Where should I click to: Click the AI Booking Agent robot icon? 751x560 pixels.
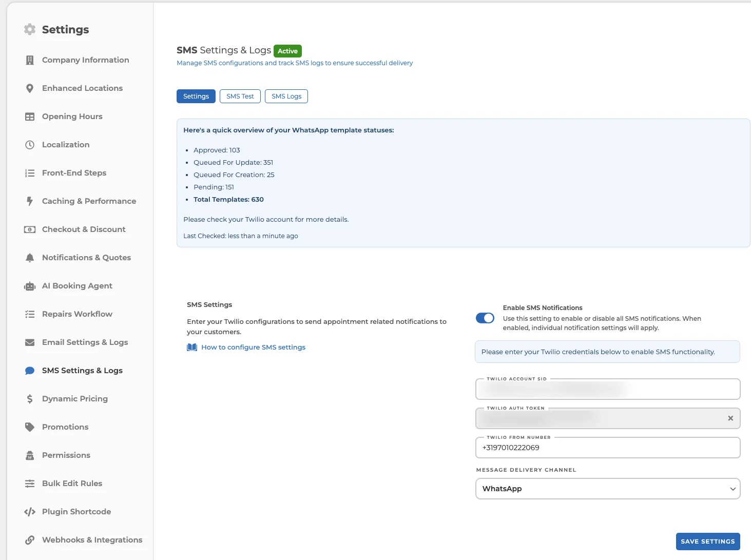(30, 286)
